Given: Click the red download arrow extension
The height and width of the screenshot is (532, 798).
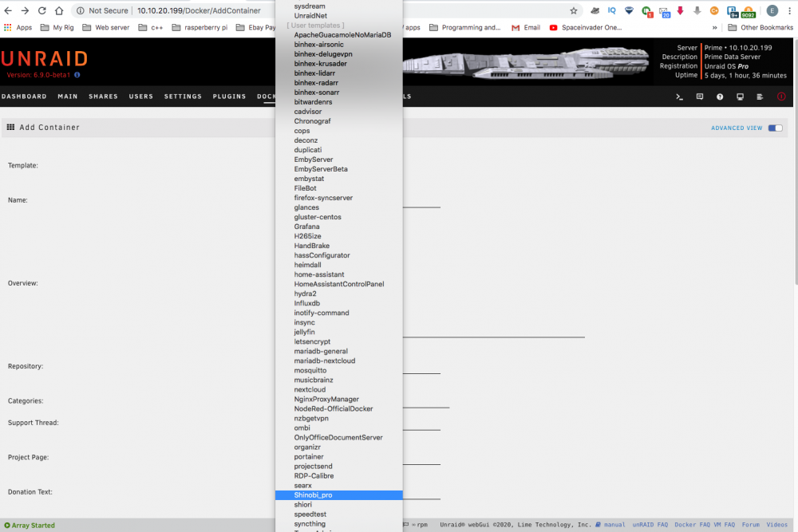Looking at the screenshot, I should click(x=680, y=10).
